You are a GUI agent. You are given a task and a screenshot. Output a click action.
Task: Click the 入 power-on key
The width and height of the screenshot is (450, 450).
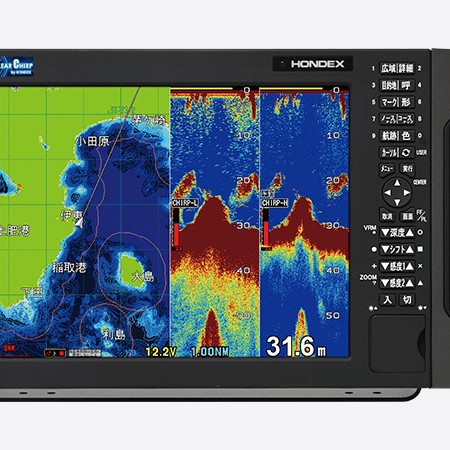(x=387, y=300)
